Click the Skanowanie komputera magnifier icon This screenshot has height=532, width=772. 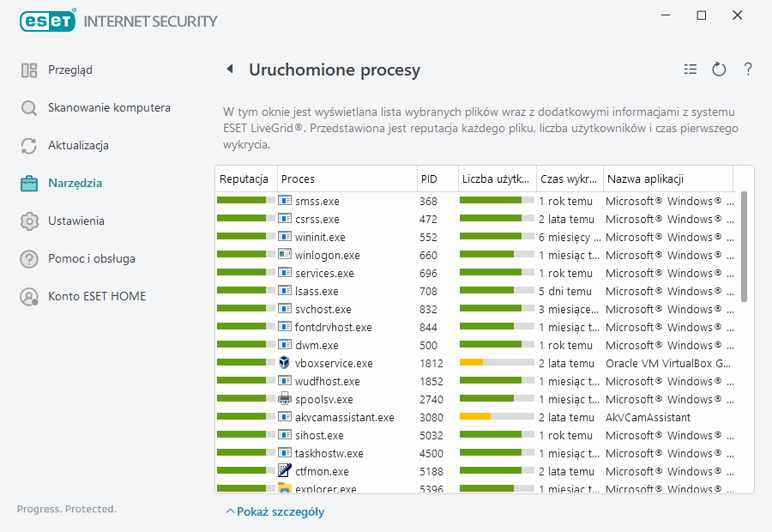point(29,108)
